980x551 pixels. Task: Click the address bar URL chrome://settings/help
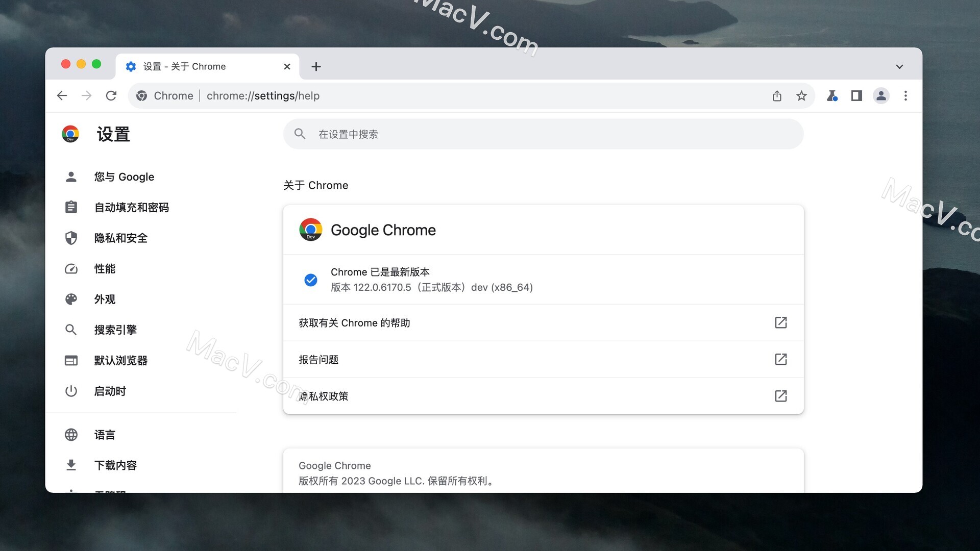click(x=263, y=96)
